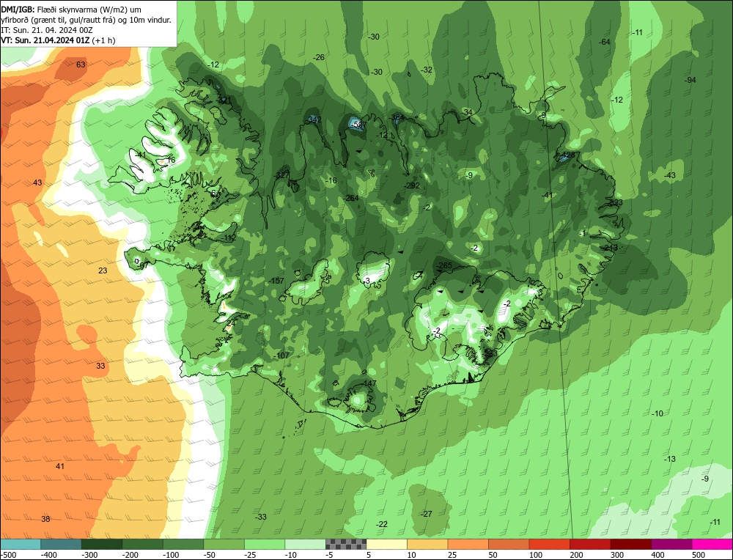This screenshot has height=560, width=733.
Task: Click the -157 value on the map
Action: [x=277, y=281]
